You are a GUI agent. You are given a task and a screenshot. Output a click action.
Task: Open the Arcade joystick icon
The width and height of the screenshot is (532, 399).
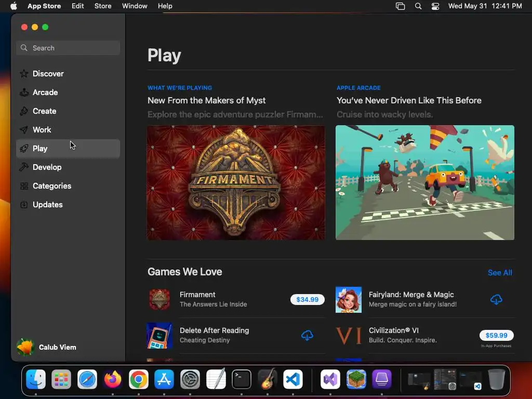(24, 92)
